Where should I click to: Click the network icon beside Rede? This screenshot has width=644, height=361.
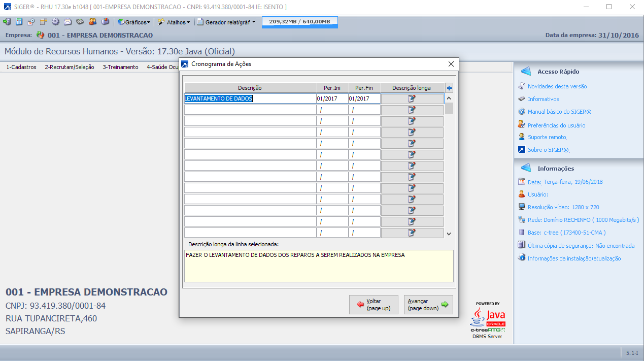pos(521,219)
